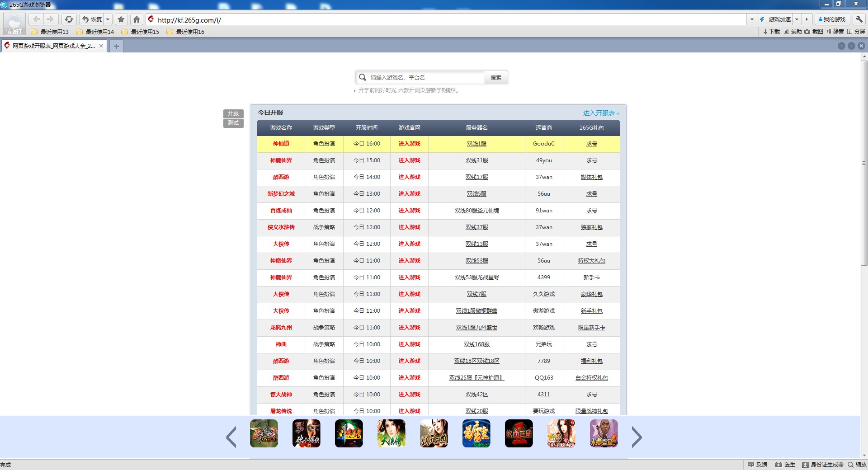Viewport: 868px width, 470px height.
Task: Click the 游戏加速 game accelerator button
Action: coord(775,19)
